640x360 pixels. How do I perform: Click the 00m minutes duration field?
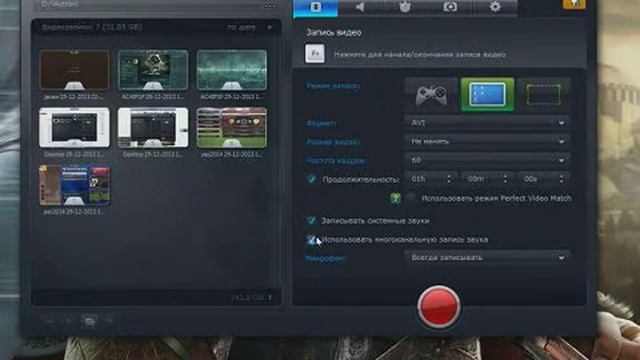[x=482, y=179]
